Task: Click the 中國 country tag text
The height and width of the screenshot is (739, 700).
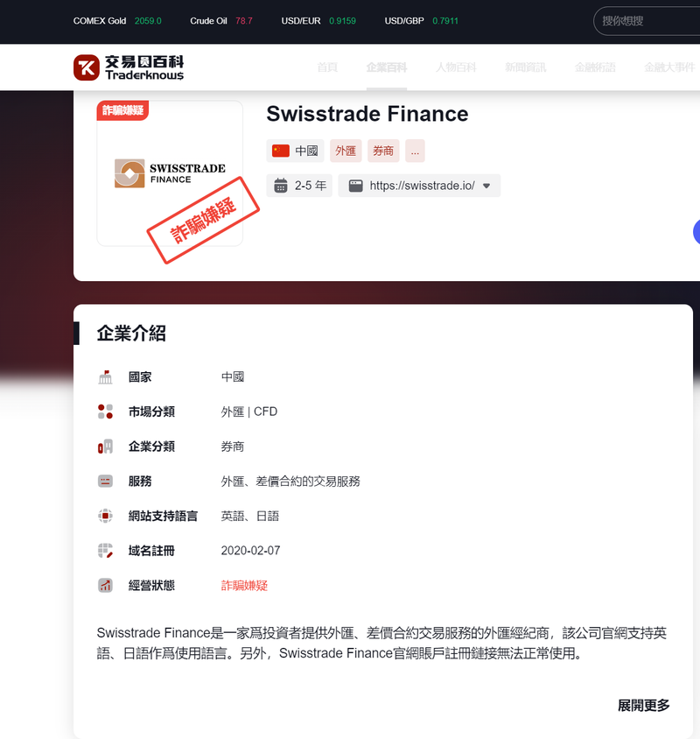Action: coord(306,151)
